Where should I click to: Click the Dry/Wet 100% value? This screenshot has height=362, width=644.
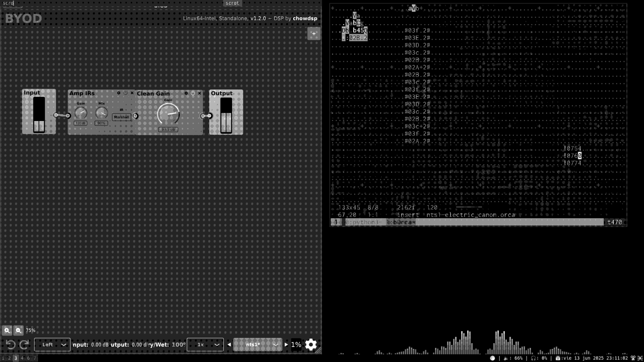click(x=179, y=345)
